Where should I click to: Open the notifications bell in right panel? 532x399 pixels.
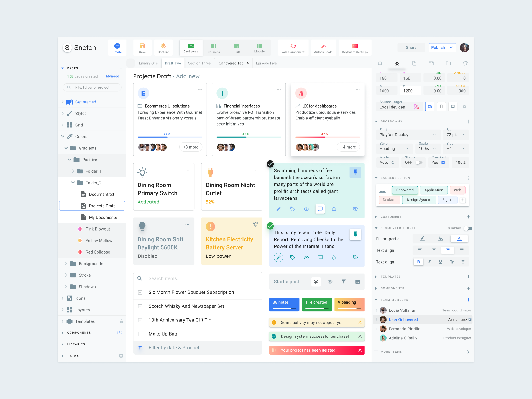click(x=380, y=63)
